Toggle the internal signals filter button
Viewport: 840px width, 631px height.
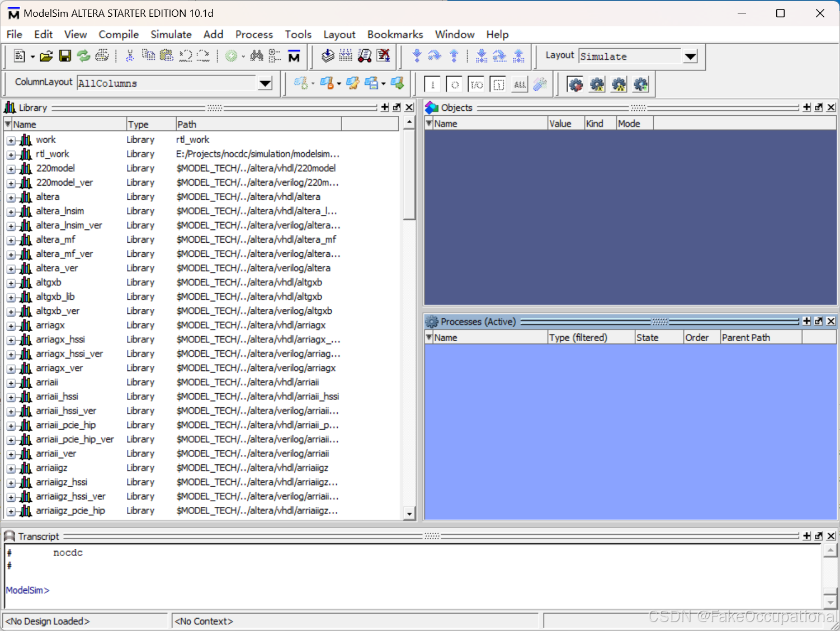tap(498, 84)
